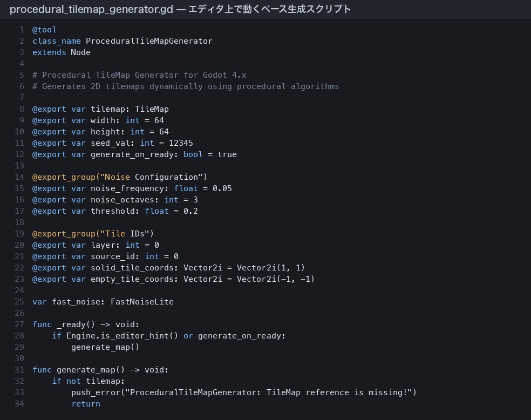Image resolution: width=531 pixels, height=420 pixels.
Task: Select the class name ProceduralTileMapGenerator
Action: click(149, 41)
